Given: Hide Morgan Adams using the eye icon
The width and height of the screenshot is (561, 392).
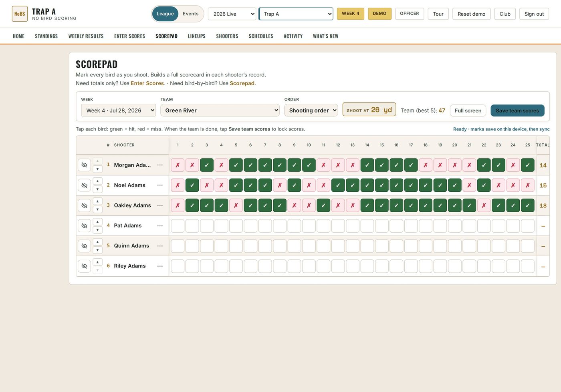Looking at the screenshot, I should (x=84, y=165).
